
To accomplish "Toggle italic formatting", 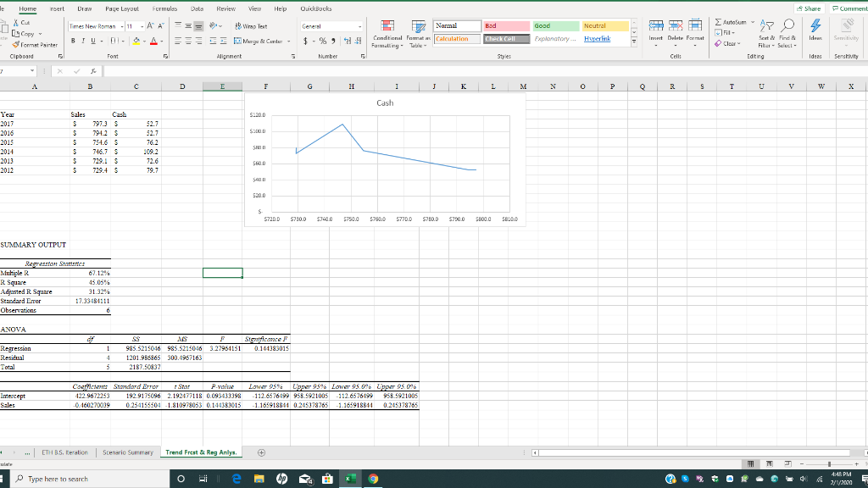I will [x=82, y=41].
